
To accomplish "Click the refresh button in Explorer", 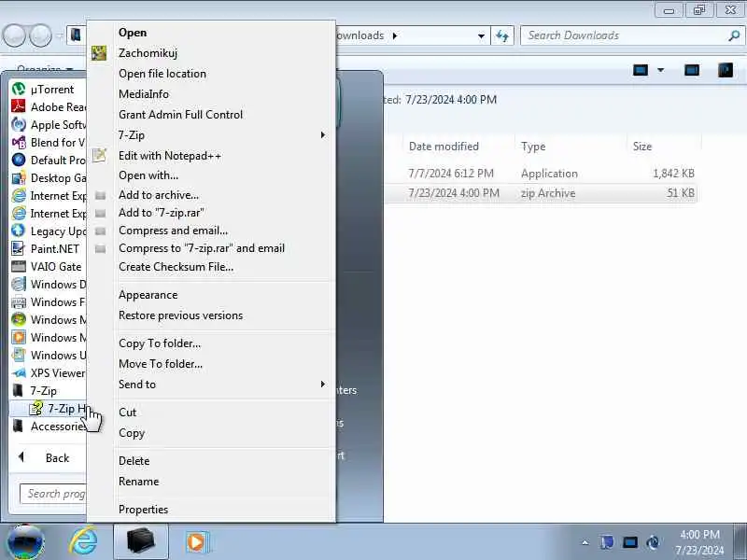I will 502,35.
